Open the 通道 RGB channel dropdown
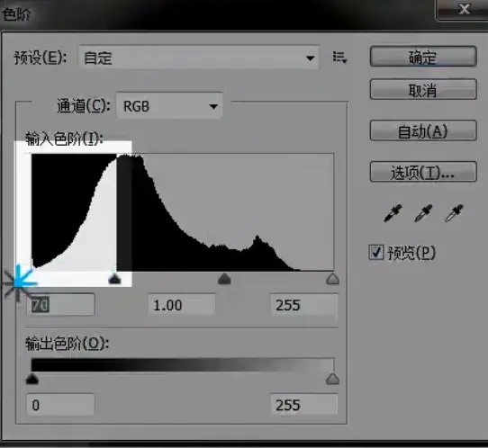488x448 pixels. click(169, 106)
